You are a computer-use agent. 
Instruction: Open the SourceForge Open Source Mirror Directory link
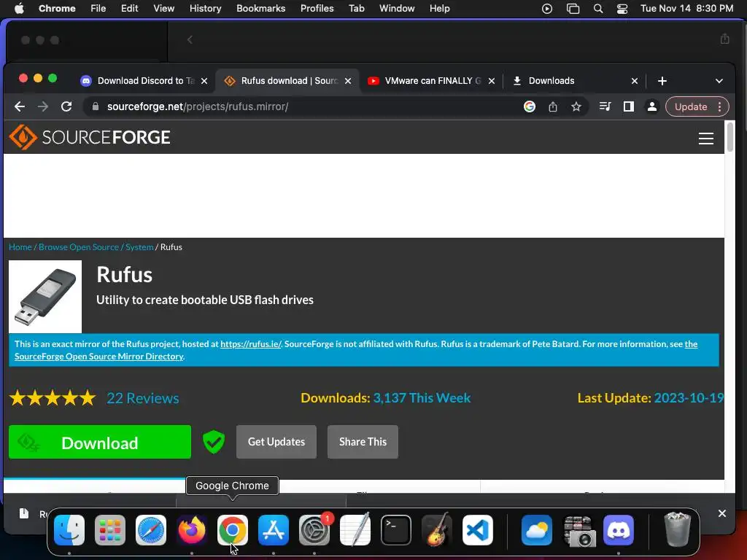pyautogui.click(x=98, y=356)
